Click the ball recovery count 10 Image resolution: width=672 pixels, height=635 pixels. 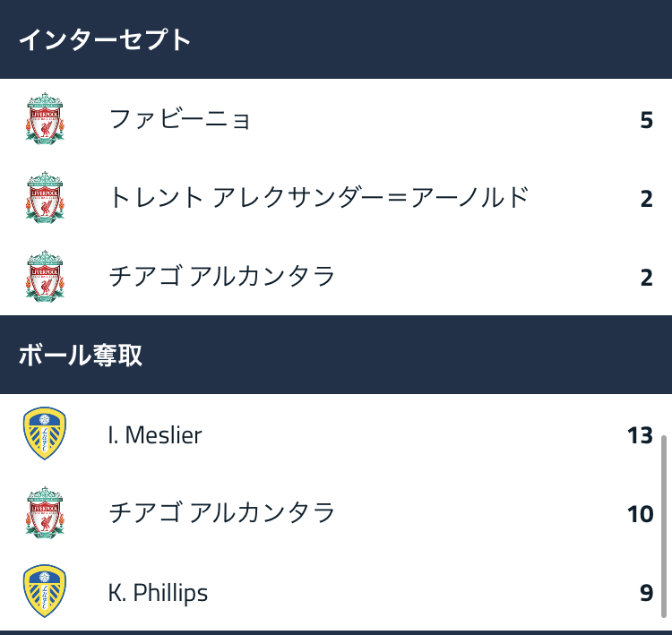click(640, 514)
